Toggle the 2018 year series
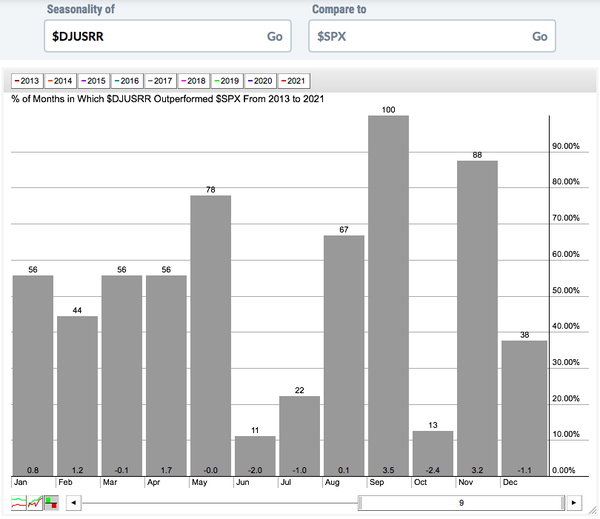Image resolution: width=600 pixels, height=519 pixels. (192, 79)
